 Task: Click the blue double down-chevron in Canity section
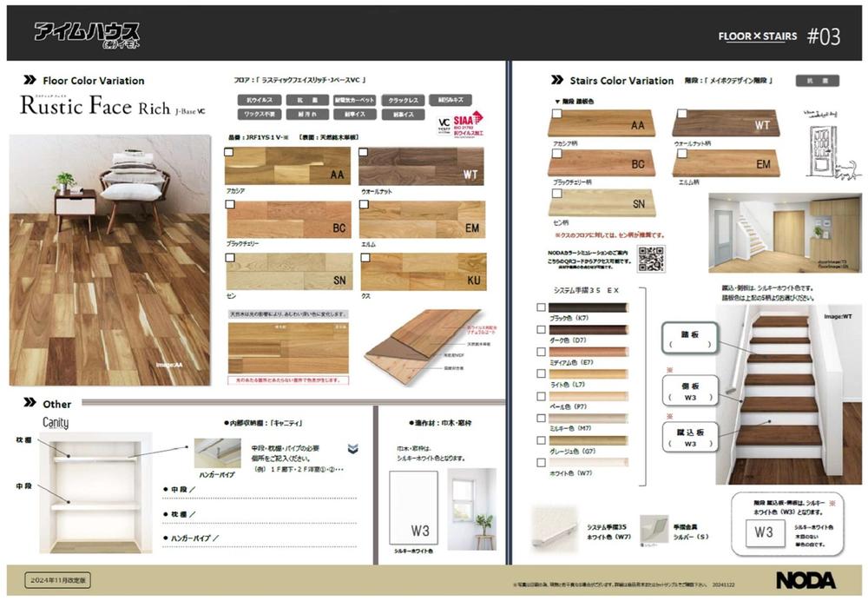pyautogui.click(x=352, y=448)
